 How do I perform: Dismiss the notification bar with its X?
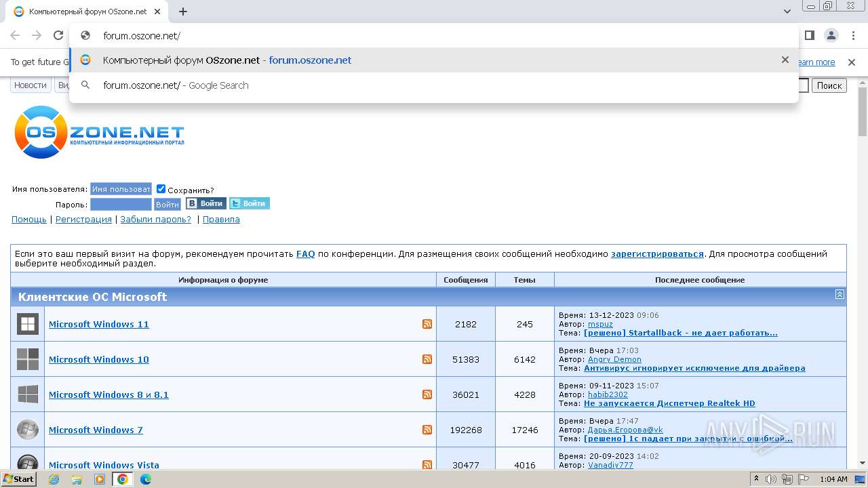[852, 62]
